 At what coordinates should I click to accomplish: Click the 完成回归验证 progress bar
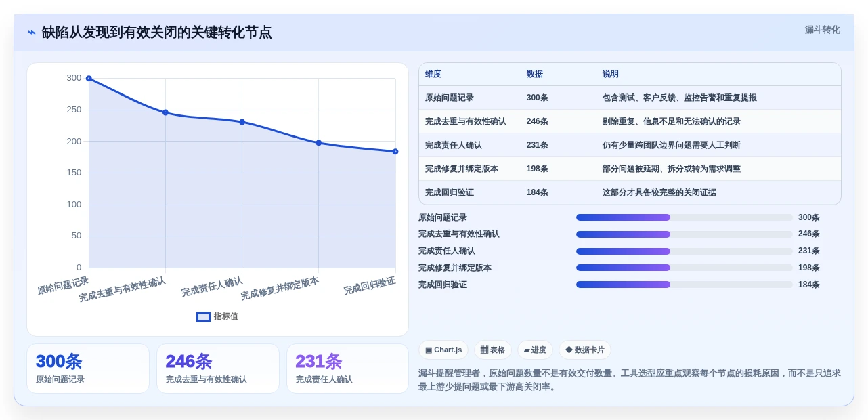[x=684, y=285]
